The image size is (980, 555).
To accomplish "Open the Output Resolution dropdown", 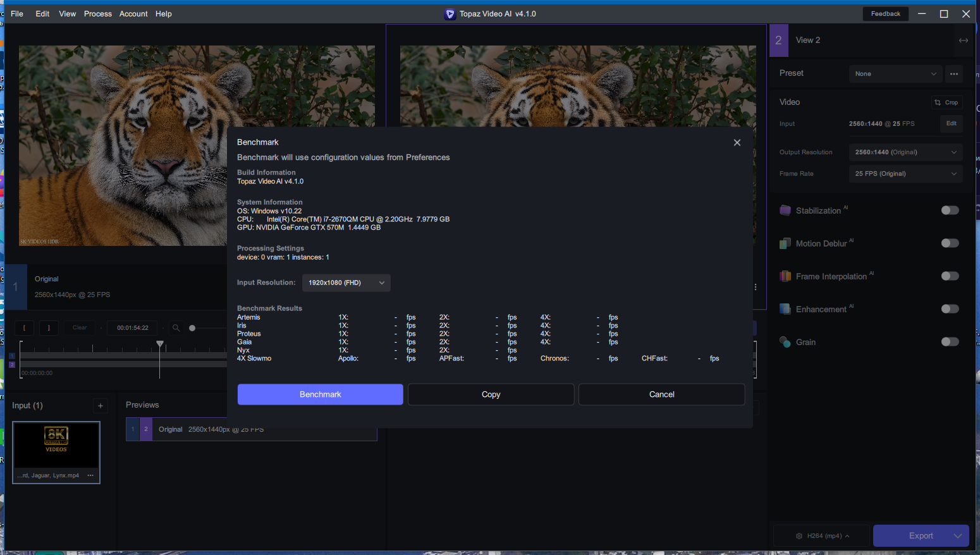I will tap(905, 152).
